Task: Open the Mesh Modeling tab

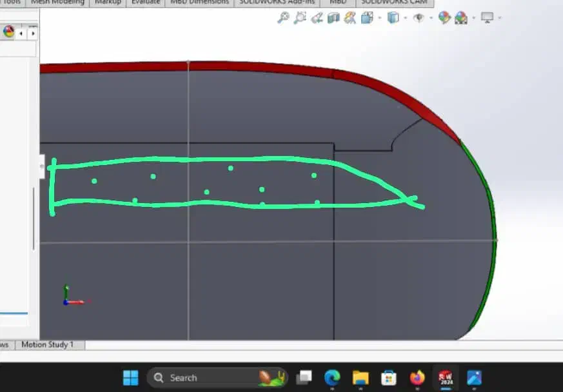Action: point(57,2)
